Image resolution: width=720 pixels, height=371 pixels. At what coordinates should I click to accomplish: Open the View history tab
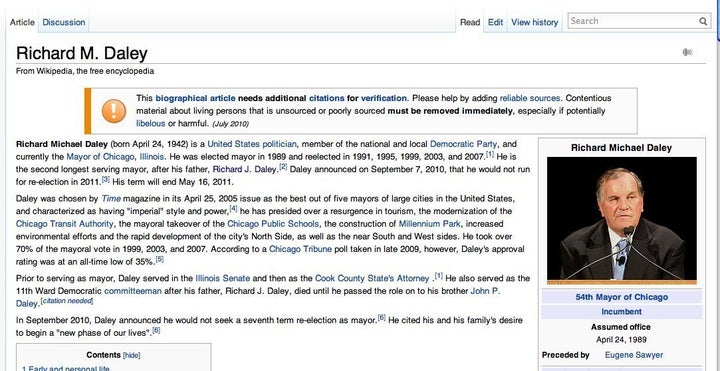tap(534, 22)
